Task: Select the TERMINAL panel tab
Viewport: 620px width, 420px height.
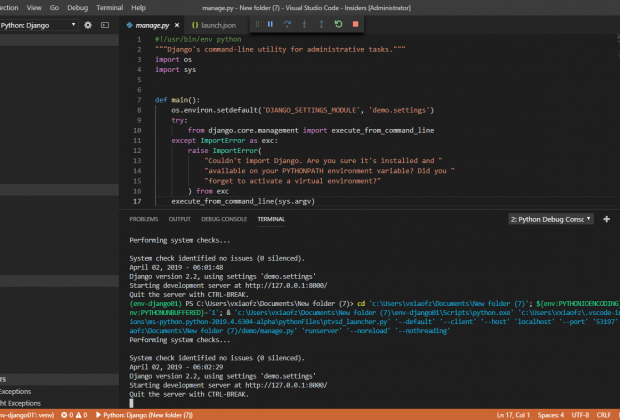Action: 271,219
